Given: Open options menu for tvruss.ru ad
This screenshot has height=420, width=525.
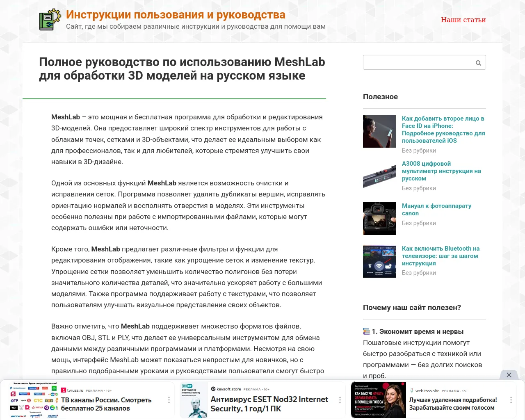Looking at the screenshot, I should (169, 400).
